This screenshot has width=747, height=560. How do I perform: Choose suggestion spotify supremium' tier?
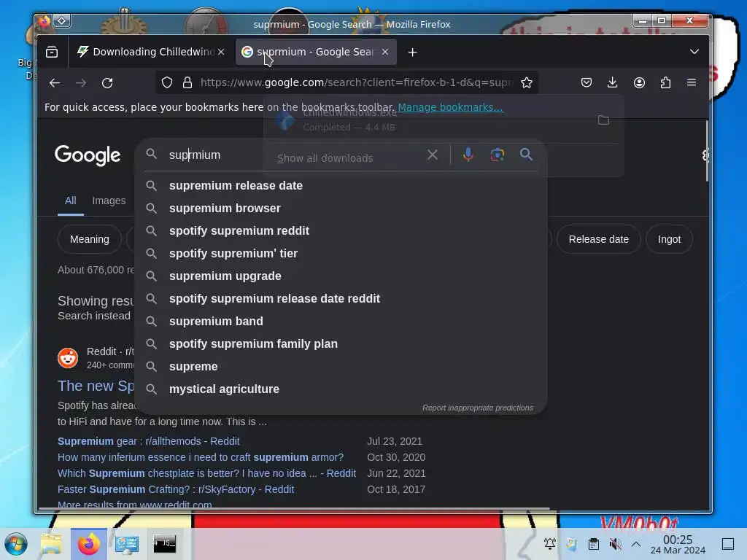click(341, 253)
